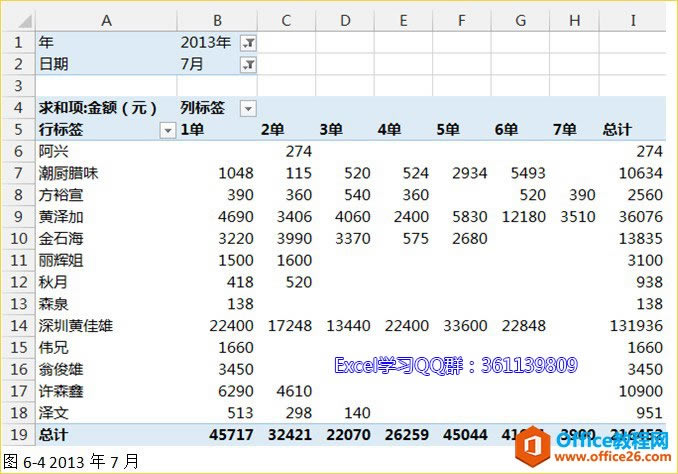Select row 19 header
678x474 pixels.
[x=19, y=435]
